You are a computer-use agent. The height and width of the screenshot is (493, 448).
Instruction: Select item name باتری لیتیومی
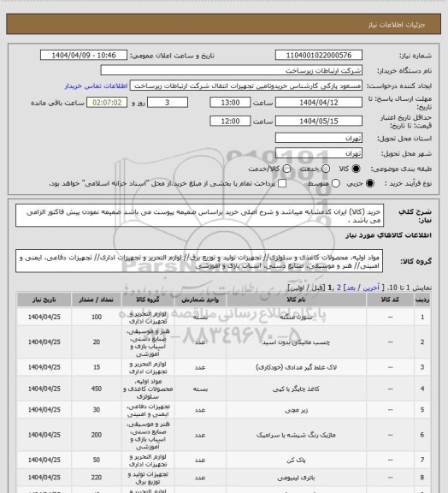coord(296,478)
